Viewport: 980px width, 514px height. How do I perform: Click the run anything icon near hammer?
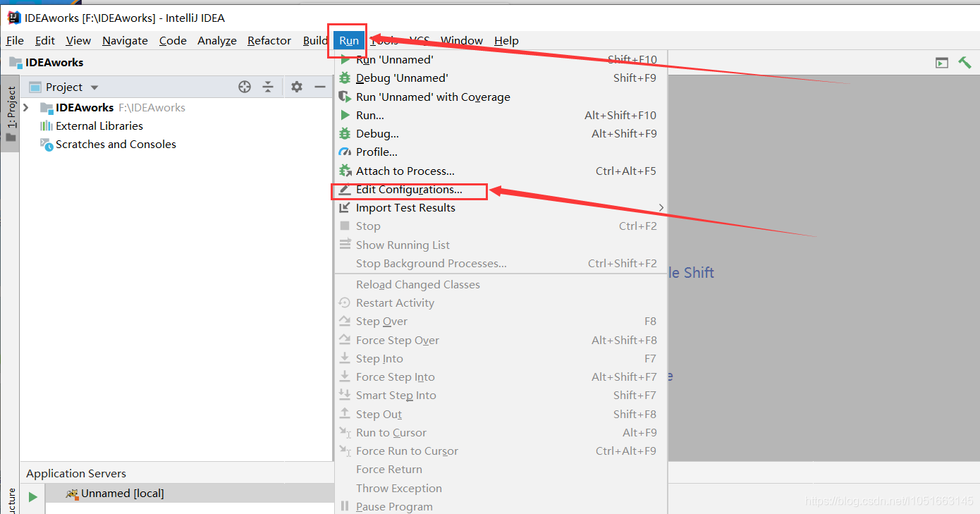[942, 63]
